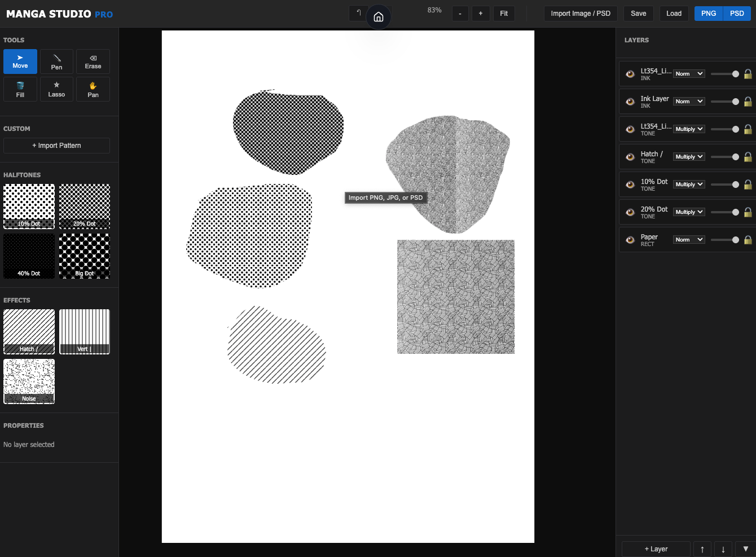Toggle lock on Paper layer
The width and height of the screenshot is (756, 557).
pyautogui.click(x=748, y=240)
